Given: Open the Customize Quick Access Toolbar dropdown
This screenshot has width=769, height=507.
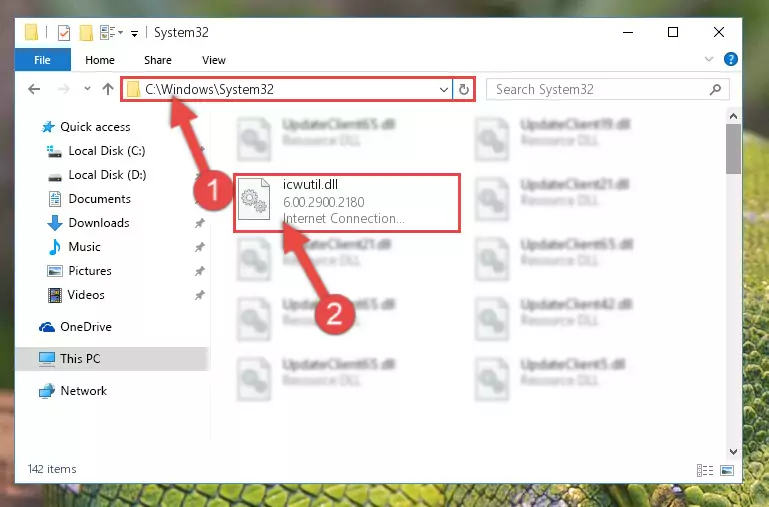Looking at the screenshot, I should [134, 34].
